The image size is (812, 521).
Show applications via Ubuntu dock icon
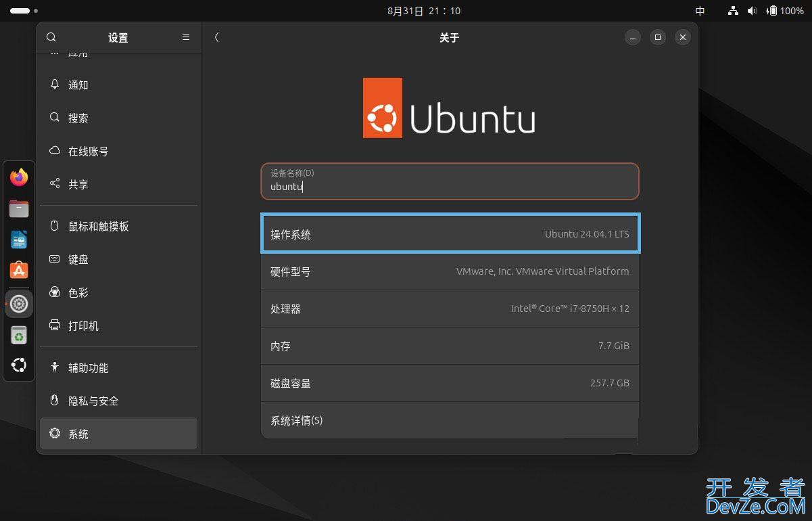19,366
